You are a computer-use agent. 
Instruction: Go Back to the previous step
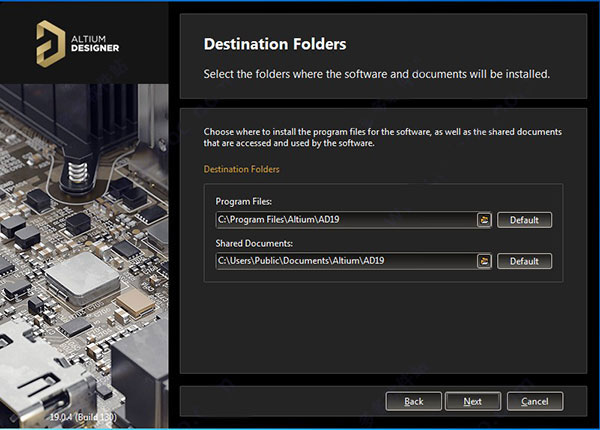414,401
